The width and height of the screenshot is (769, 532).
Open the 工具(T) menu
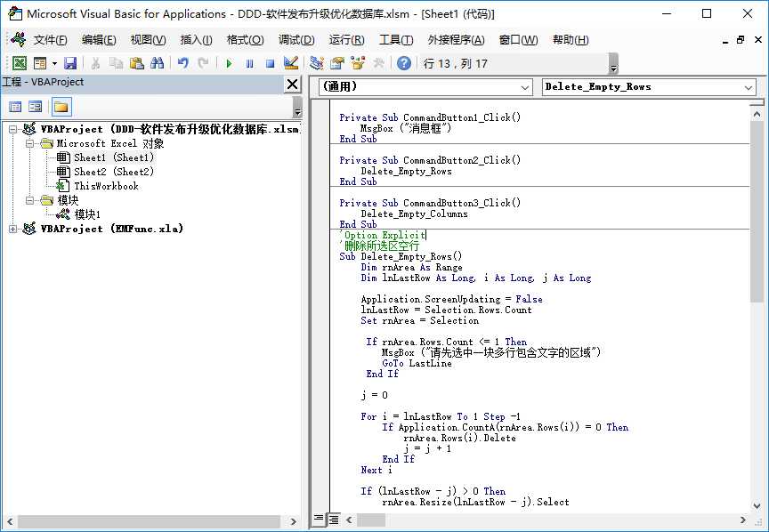(396, 40)
